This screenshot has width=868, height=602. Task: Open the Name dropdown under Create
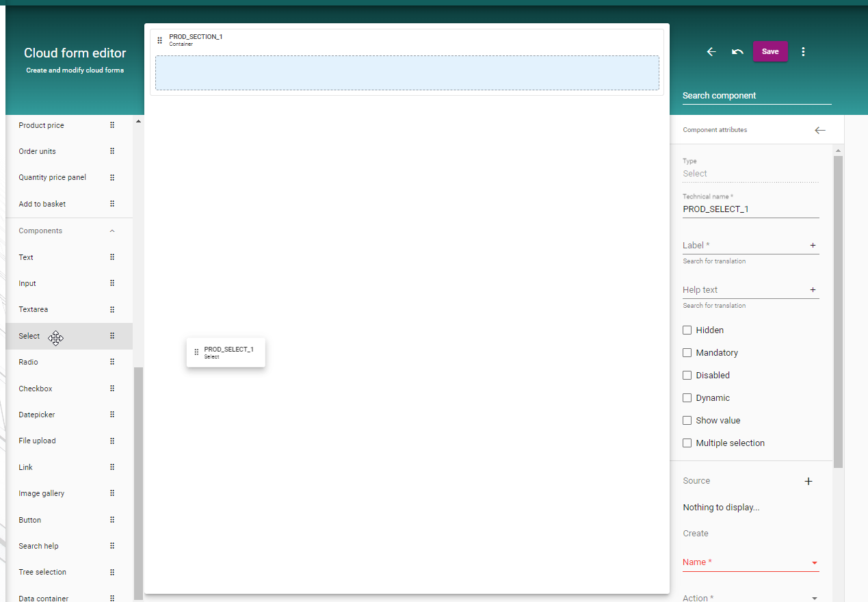coord(750,562)
